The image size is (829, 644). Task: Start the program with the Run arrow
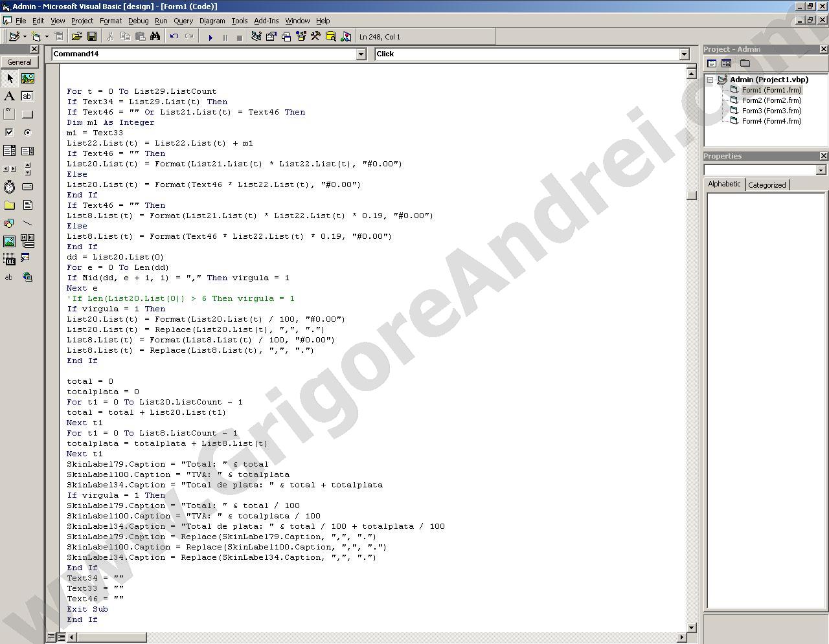click(x=210, y=38)
